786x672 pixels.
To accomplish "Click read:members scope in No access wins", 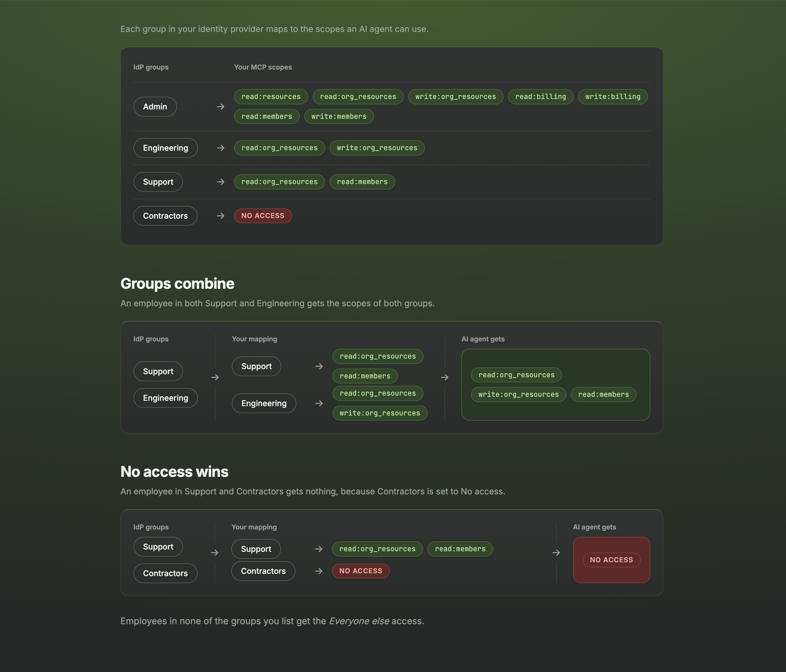I will coord(460,549).
